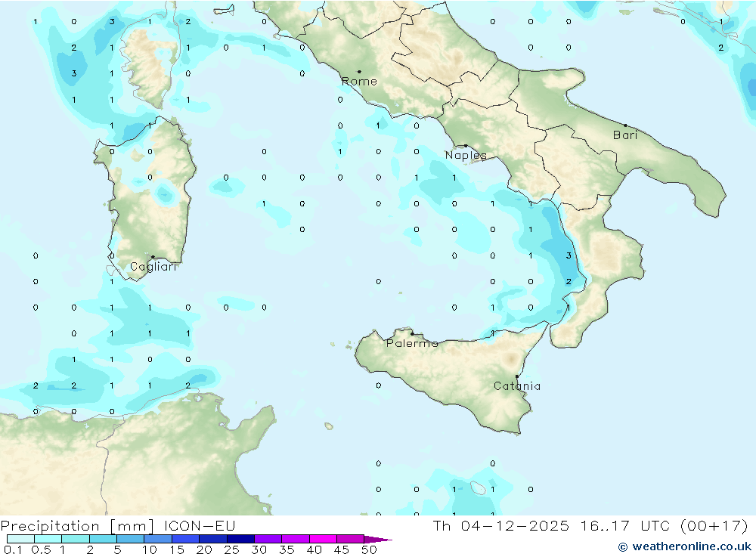The image size is (756, 554).
Task: Click the Bari city label
Action: [x=625, y=135]
